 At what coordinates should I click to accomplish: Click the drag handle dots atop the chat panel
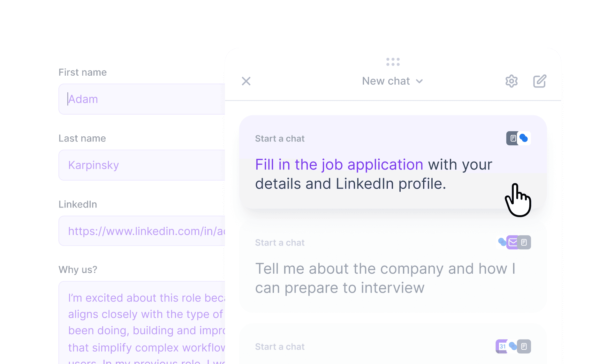pyautogui.click(x=393, y=62)
